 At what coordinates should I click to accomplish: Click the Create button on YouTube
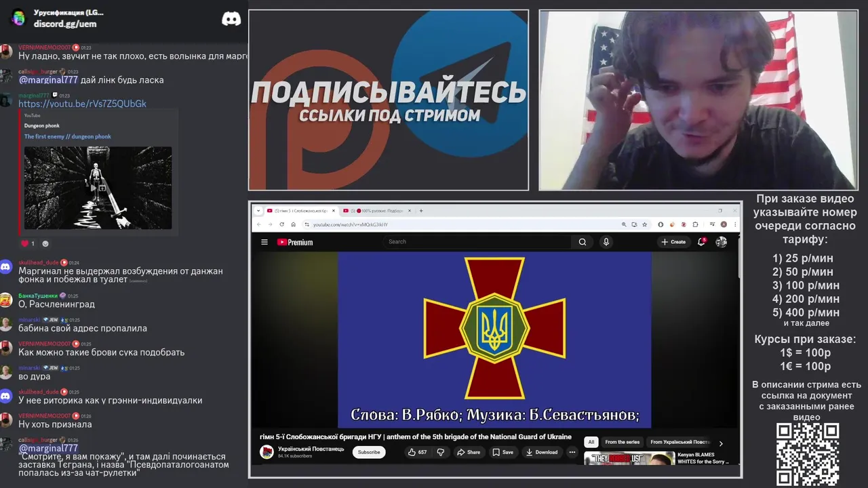(x=673, y=242)
